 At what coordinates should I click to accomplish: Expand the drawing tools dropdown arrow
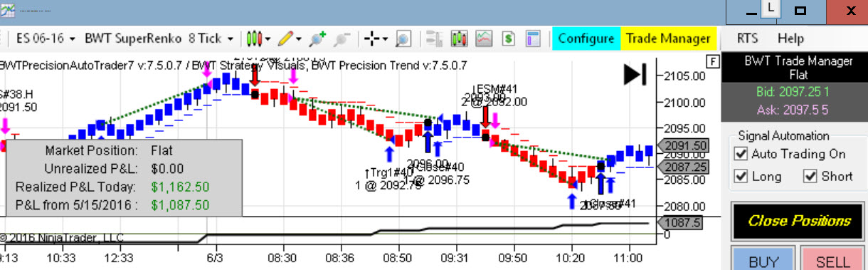[x=299, y=38]
